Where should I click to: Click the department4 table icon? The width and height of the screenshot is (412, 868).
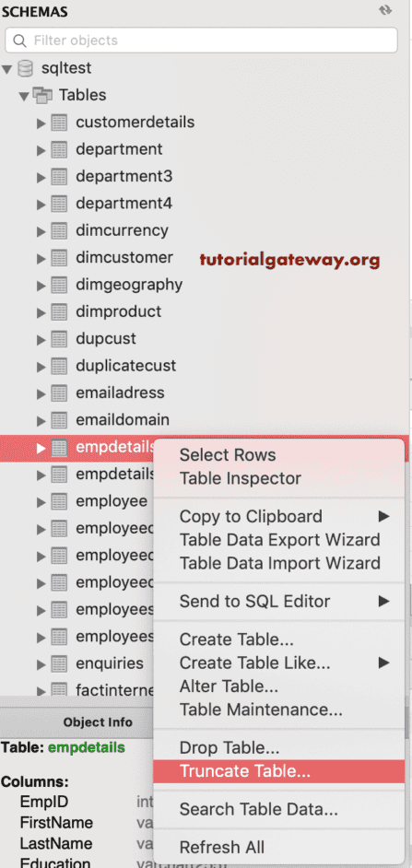(59, 204)
